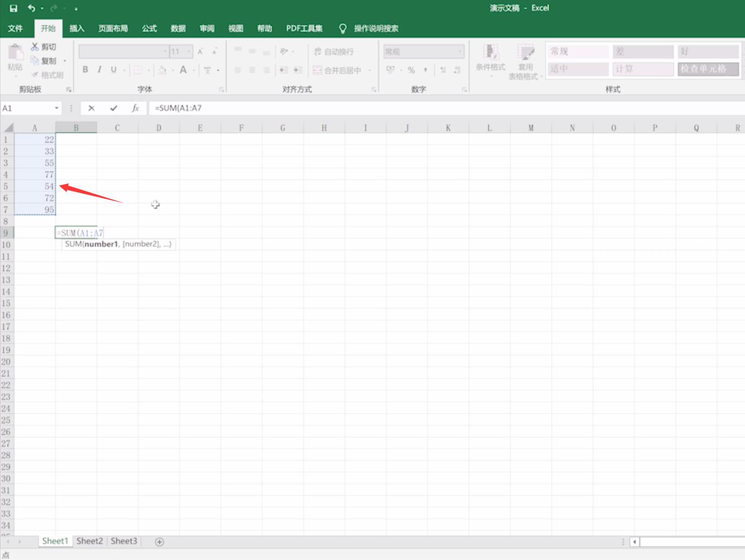Click the phonetic guide (文) icon

(x=207, y=70)
